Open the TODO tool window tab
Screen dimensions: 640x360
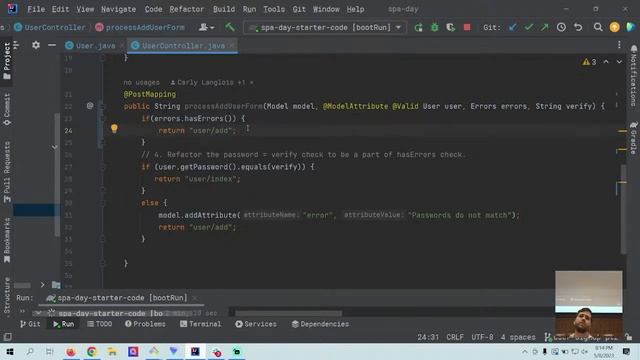pyautogui.click(x=100, y=324)
